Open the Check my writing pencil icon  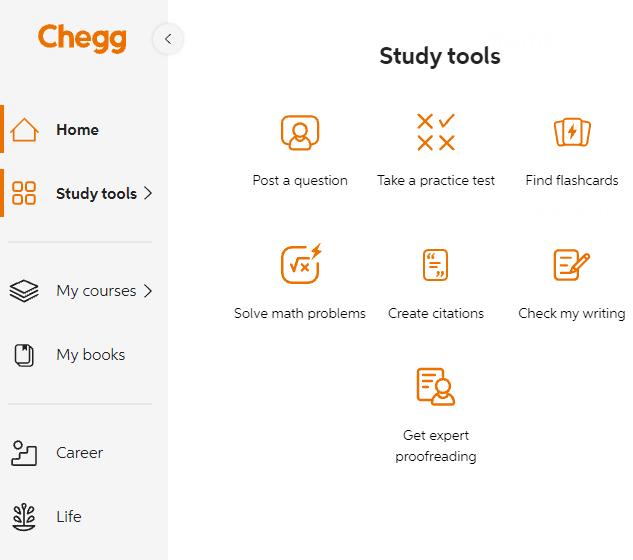pos(571,265)
